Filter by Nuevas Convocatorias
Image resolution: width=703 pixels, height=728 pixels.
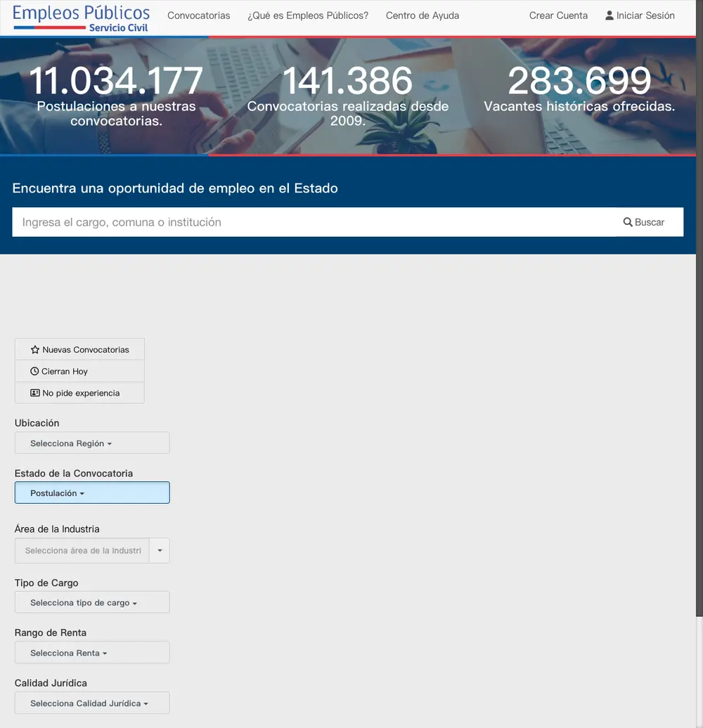[x=79, y=350]
